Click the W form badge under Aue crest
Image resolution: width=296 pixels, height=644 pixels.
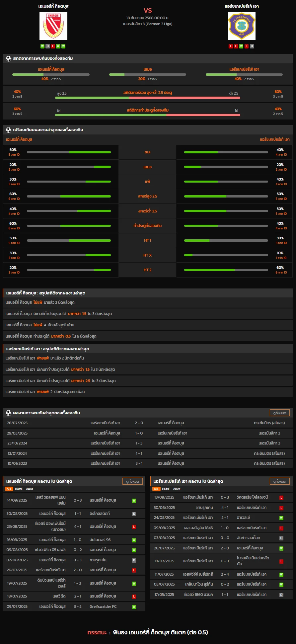coord(241,46)
